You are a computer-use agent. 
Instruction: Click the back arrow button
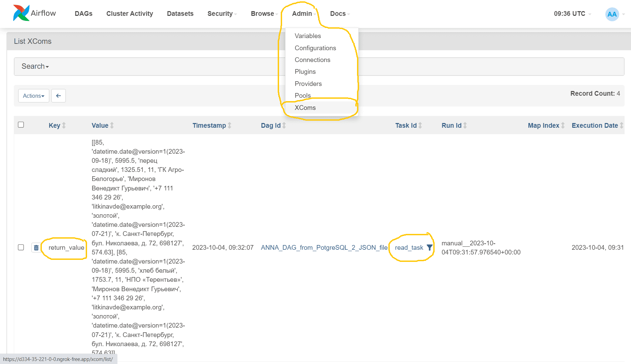[x=58, y=96]
